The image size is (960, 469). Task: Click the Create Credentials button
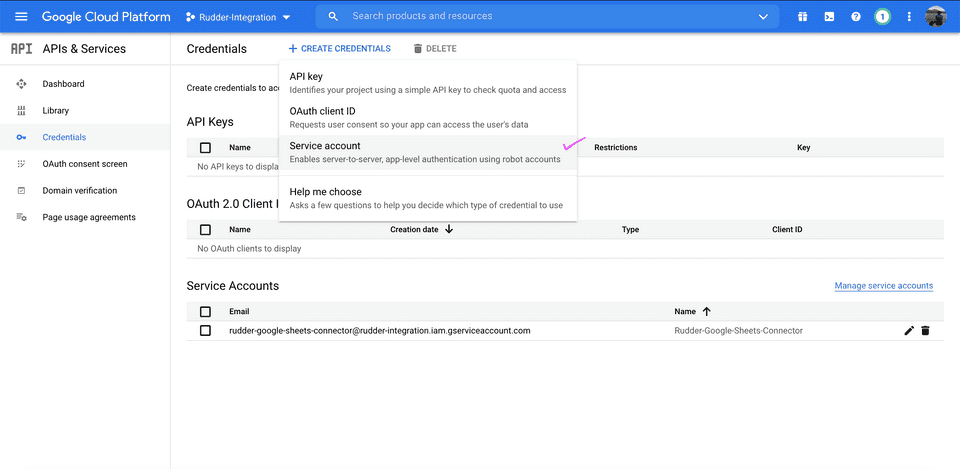pos(340,49)
